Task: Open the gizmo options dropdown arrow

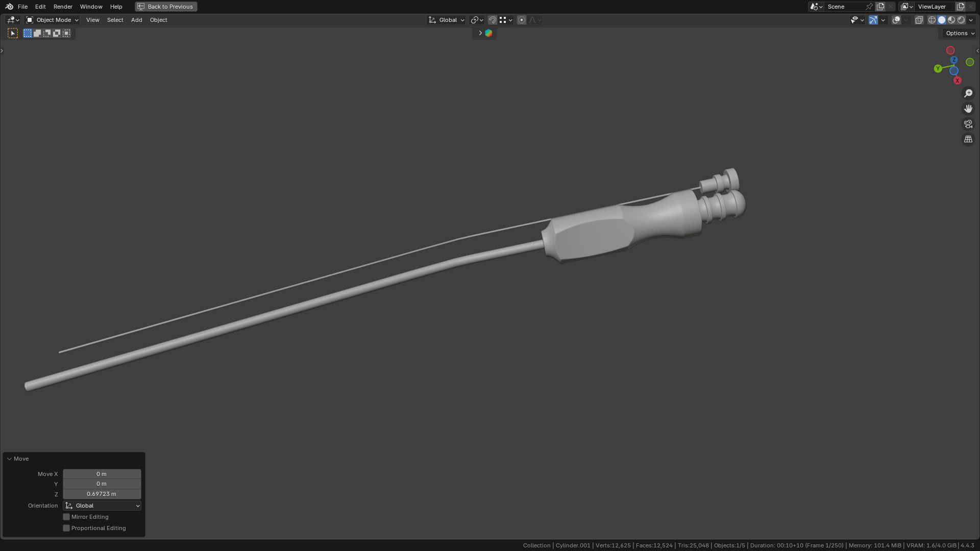Action: pos(883,20)
